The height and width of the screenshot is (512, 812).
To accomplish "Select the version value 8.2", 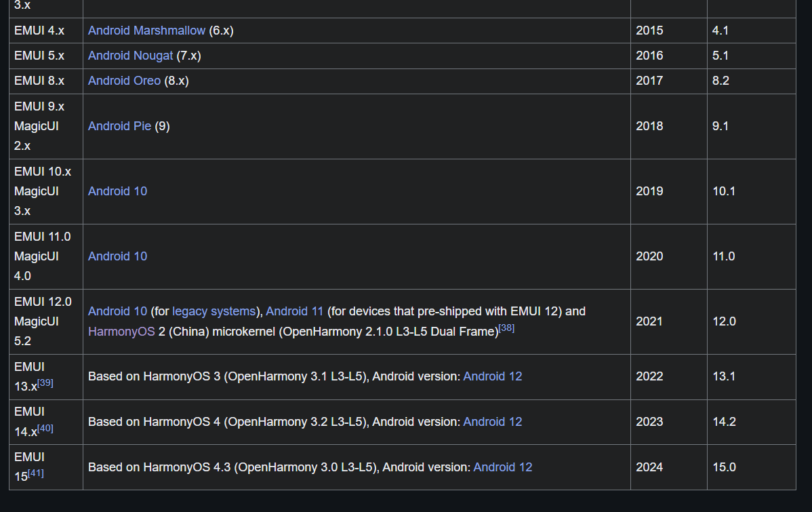I will point(720,81).
